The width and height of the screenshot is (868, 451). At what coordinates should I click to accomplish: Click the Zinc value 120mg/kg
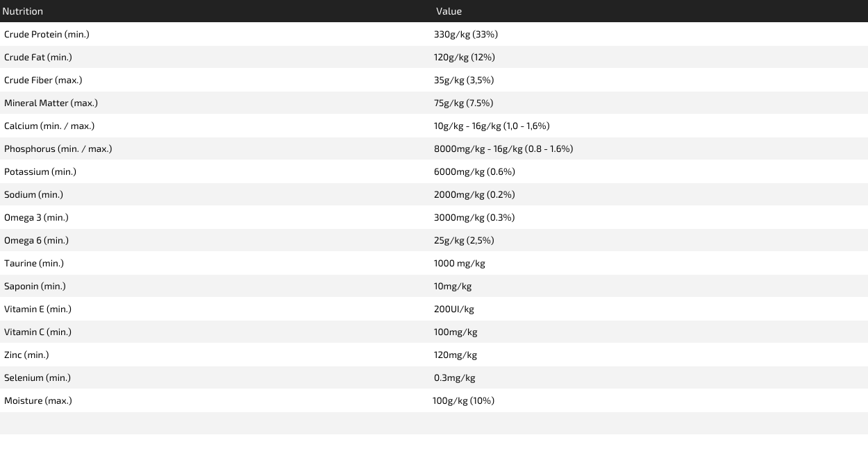[x=456, y=355]
